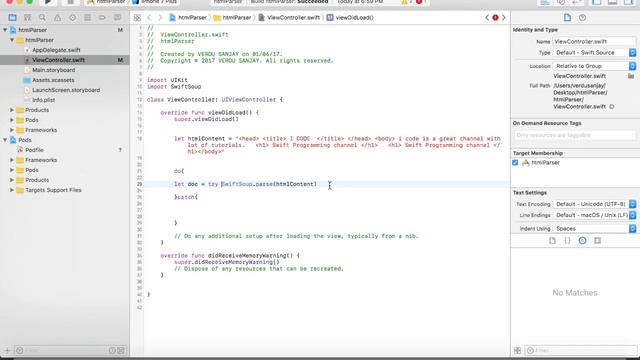Click htmlParser folder in jump bar

point(232,18)
